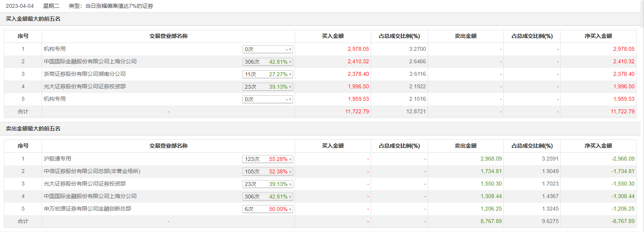644x232 pixels.
Task: Click the arrow icon beside 27.27%
Action: (290, 75)
